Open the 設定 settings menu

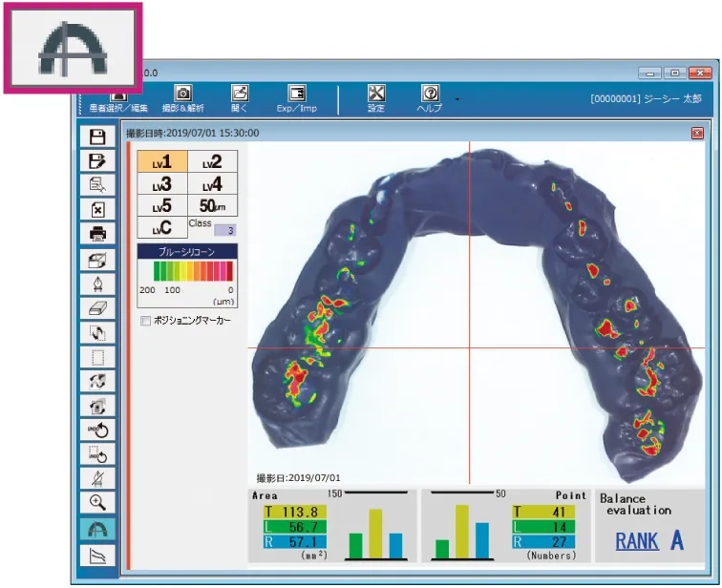click(x=376, y=98)
